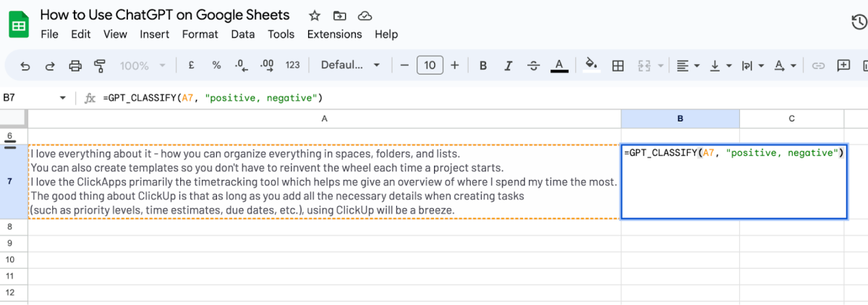The width and height of the screenshot is (868, 305).
Task: Decrease decimal places
Action: (x=242, y=65)
